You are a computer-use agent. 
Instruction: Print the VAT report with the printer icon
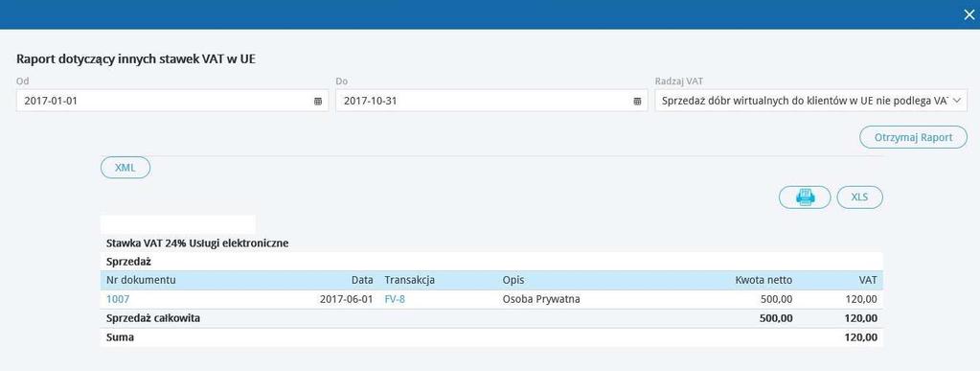(805, 197)
